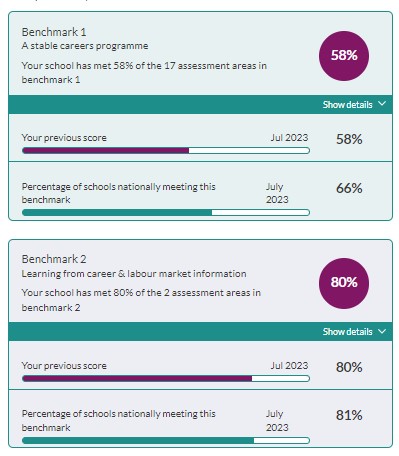This screenshot has height=456, width=399.
Task: Click the 66% national score value
Action: point(349,188)
